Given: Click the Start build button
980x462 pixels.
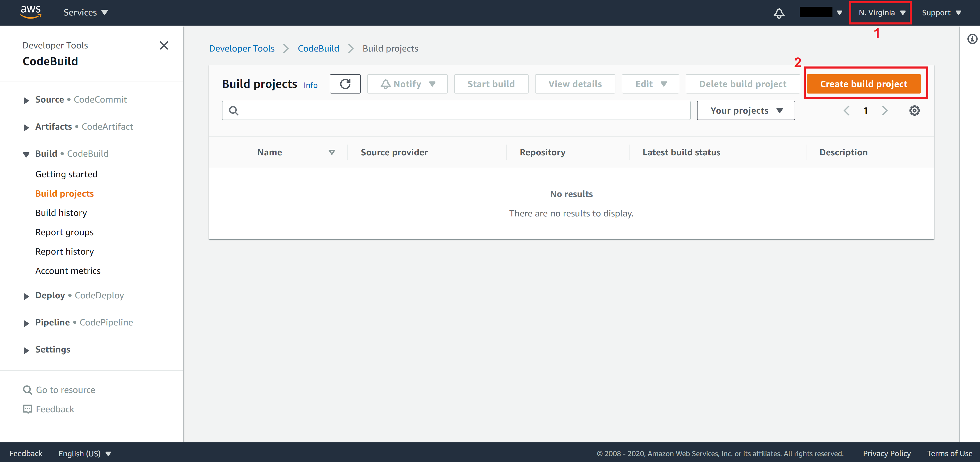Looking at the screenshot, I should coord(491,84).
